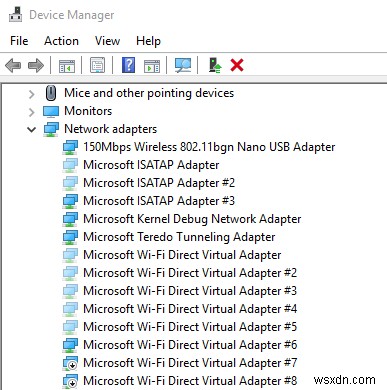Click Show/Hide Console Tree toolbar icon
This screenshot has height=390, width=387.
click(x=67, y=65)
